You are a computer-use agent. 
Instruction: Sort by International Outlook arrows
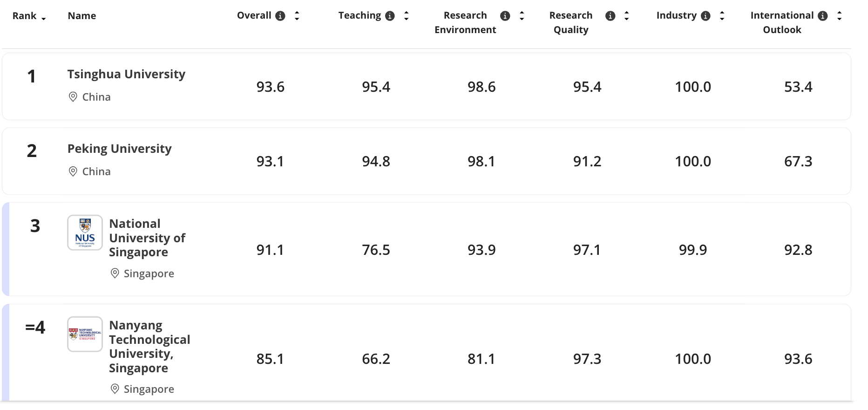[839, 16]
